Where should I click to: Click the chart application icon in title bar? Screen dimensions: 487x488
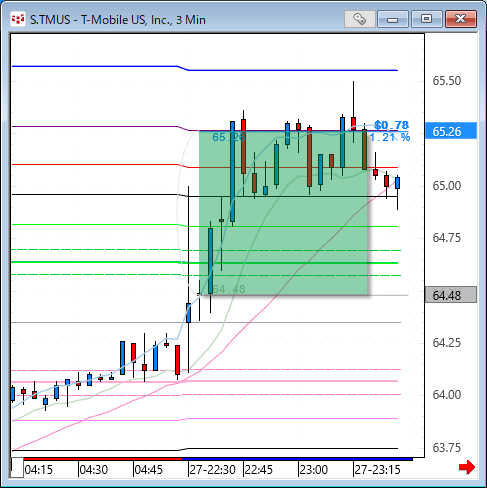click(x=18, y=20)
